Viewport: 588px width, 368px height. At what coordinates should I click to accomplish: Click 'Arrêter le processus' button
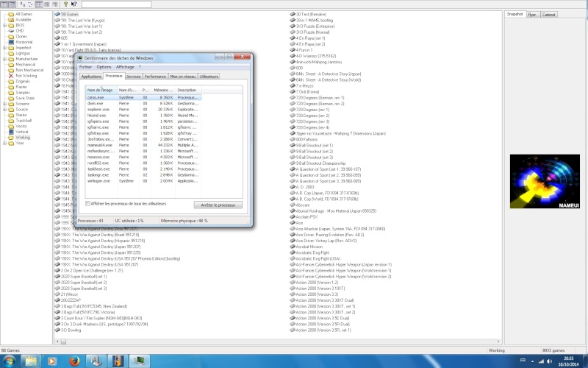[x=218, y=205]
